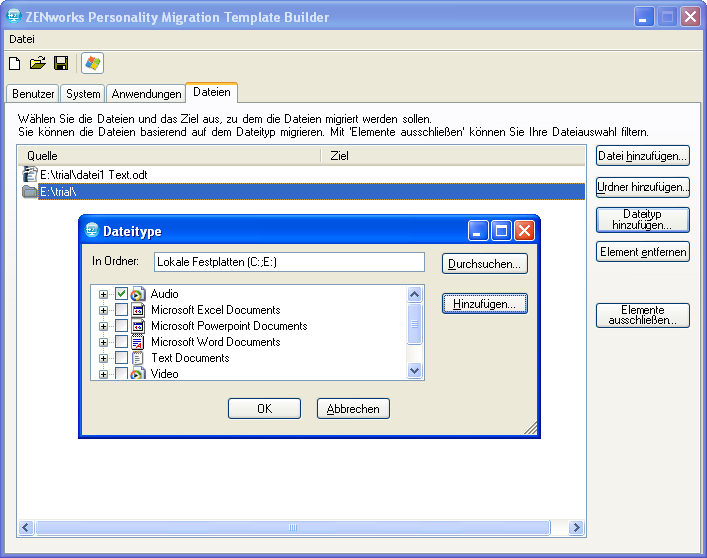
Task: Select the row E:\trial\
Action: coord(302,192)
